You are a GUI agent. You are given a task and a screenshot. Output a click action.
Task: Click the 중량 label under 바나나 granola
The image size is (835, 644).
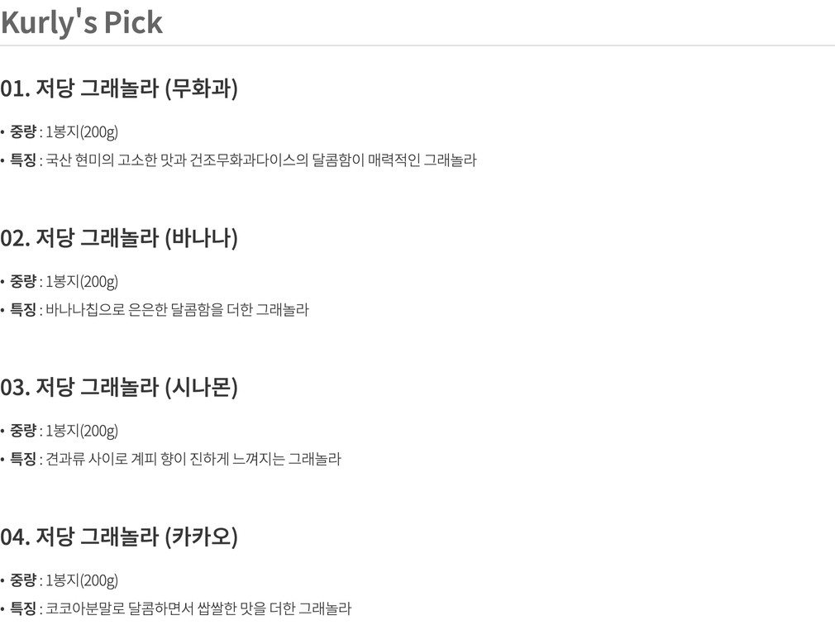point(23,282)
